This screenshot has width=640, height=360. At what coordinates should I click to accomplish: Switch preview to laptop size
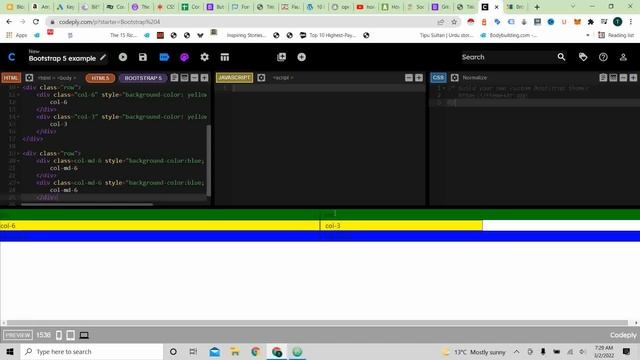(84, 335)
